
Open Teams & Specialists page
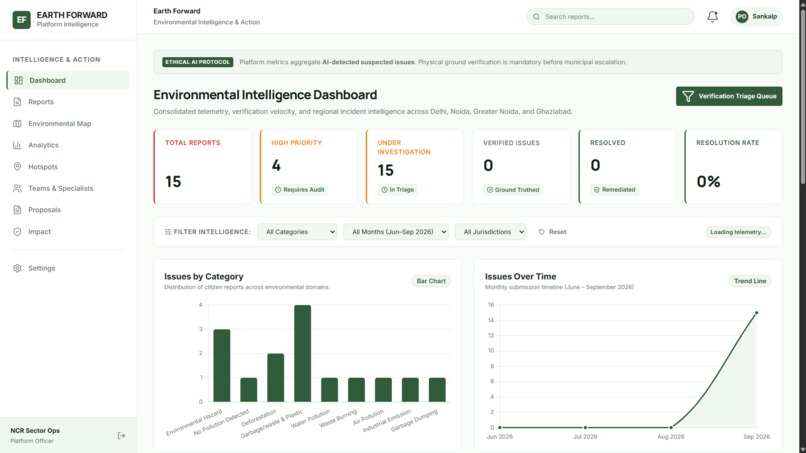(x=68, y=188)
